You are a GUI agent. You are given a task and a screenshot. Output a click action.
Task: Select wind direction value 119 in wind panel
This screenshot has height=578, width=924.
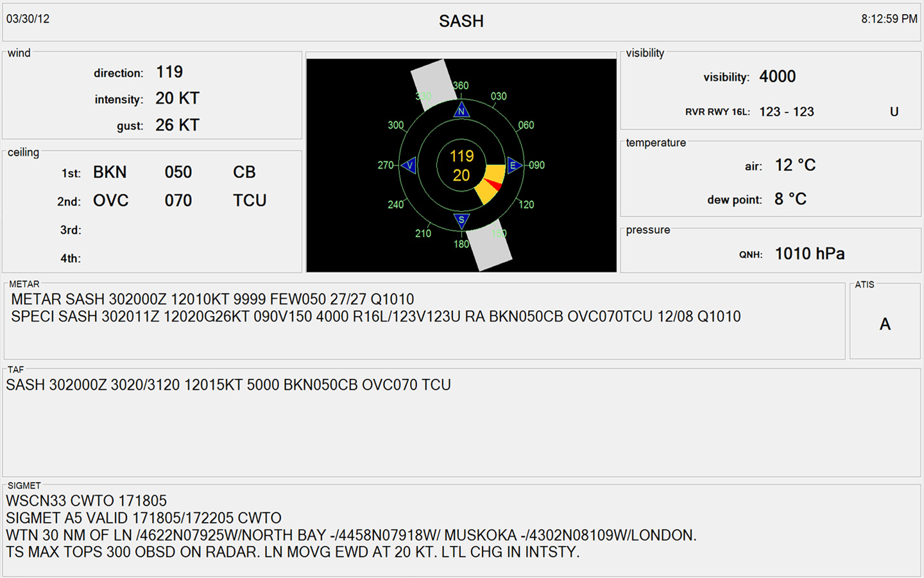tap(169, 72)
